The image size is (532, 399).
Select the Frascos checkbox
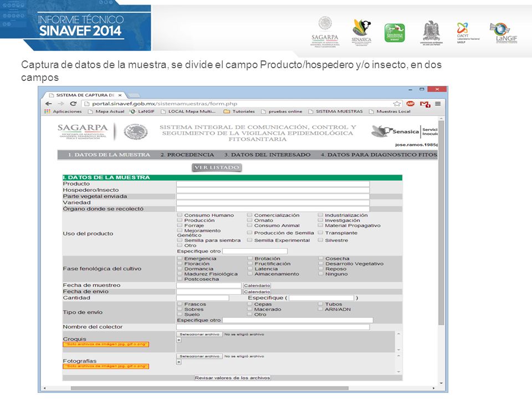click(x=180, y=304)
